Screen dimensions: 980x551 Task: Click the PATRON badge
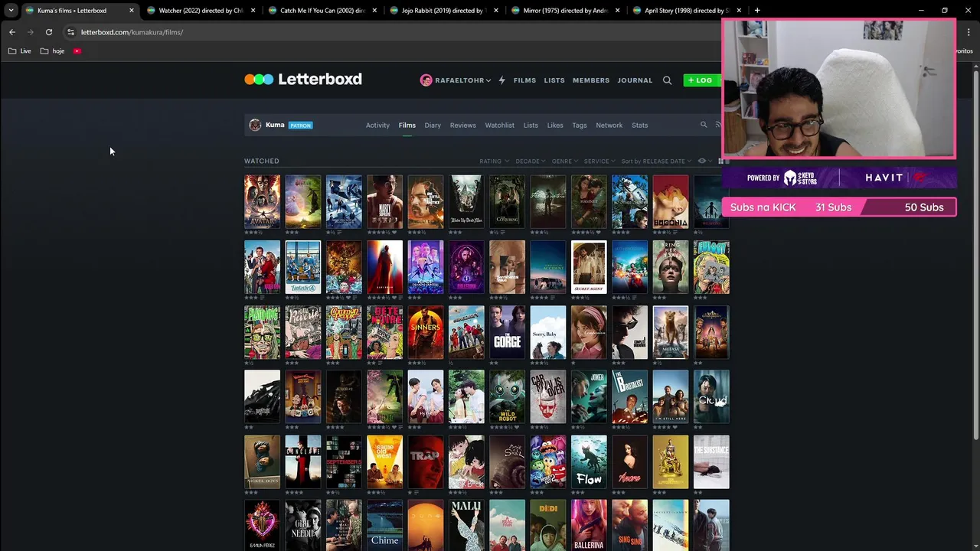pos(300,126)
